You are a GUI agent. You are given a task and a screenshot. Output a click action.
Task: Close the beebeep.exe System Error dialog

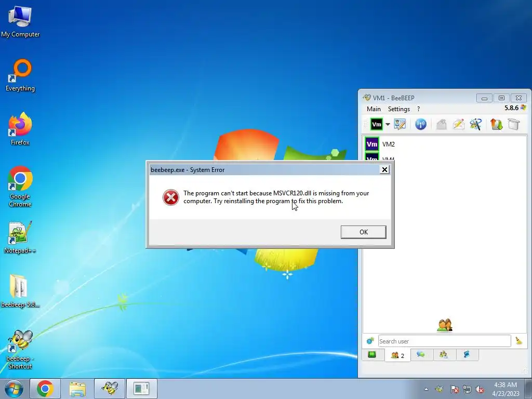pos(384,170)
